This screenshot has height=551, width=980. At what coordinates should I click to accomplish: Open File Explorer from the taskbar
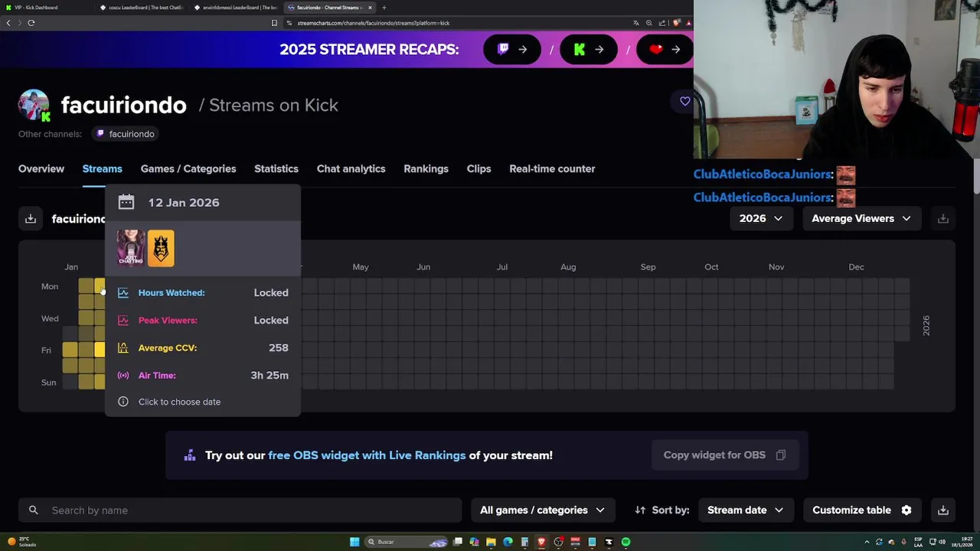pyautogui.click(x=491, y=542)
